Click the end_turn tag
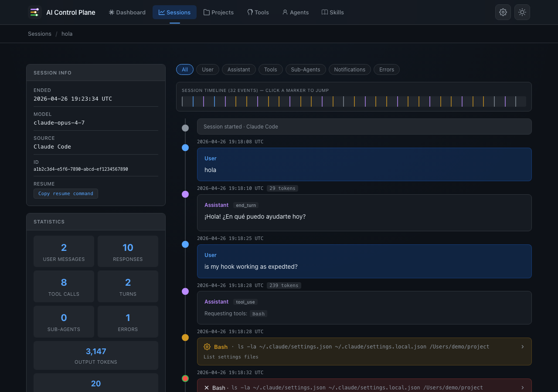Image resolution: width=558 pixels, height=392 pixels. (x=246, y=205)
